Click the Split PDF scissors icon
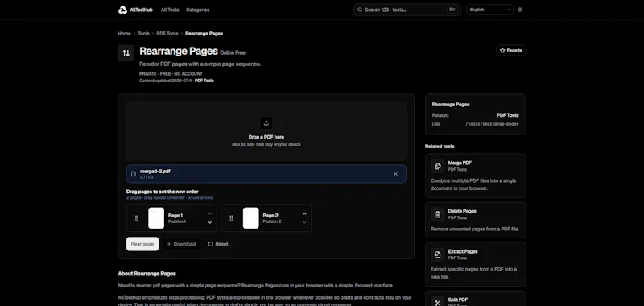This screenshot has width=644, height=306. [x=437, y=303]
